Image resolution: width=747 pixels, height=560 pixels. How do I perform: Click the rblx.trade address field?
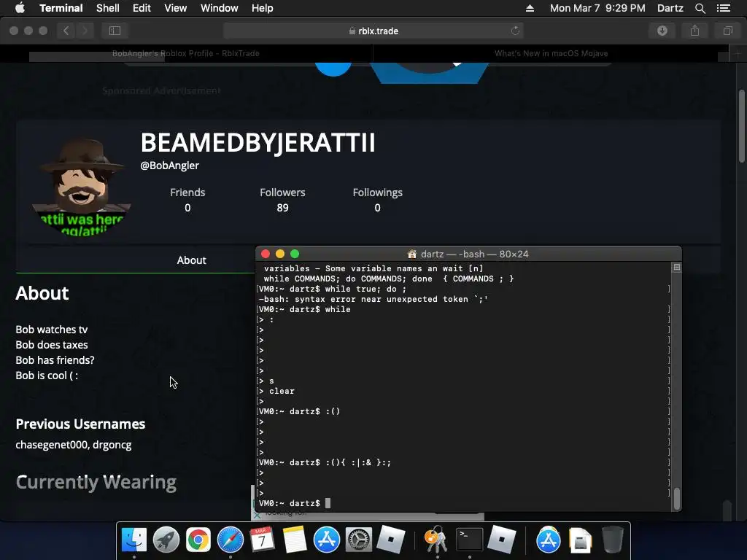coord(373,31)
